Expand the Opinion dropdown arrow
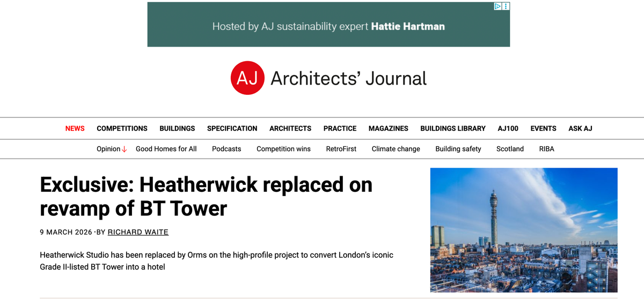The image size is (644, 299). 125,149
